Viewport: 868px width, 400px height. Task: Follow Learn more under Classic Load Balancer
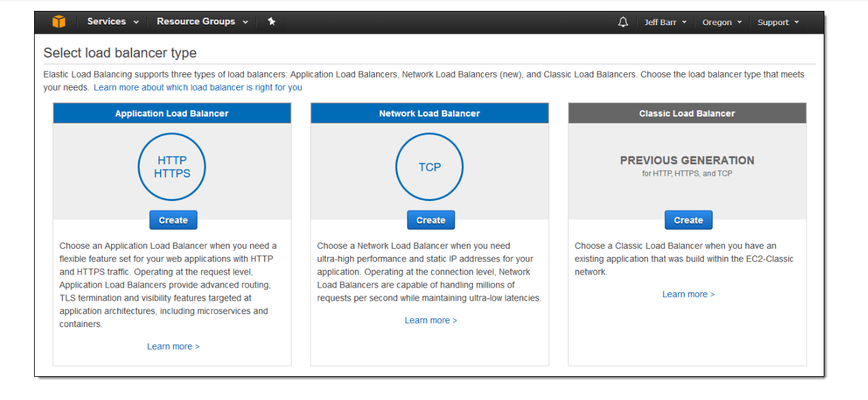[x=688, y=294]
